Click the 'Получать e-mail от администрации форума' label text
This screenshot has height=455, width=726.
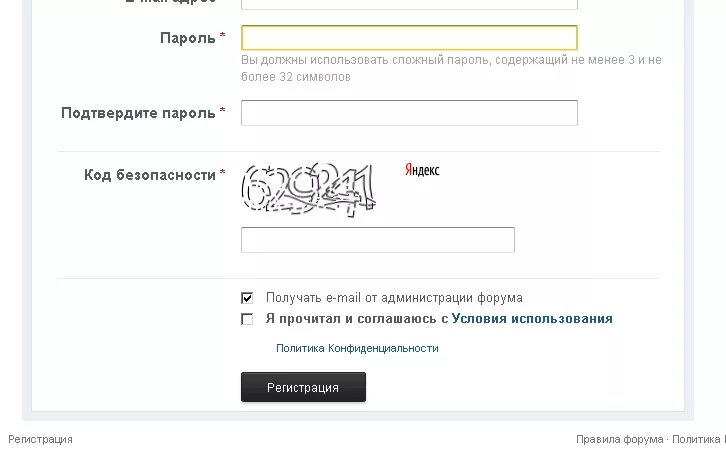(394, 298)
